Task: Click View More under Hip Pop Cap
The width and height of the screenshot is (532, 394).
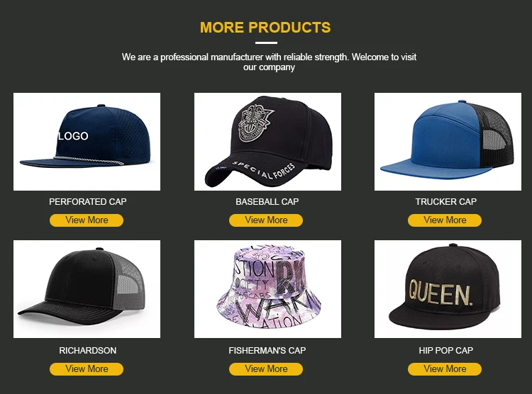Action: click(445, 369)
